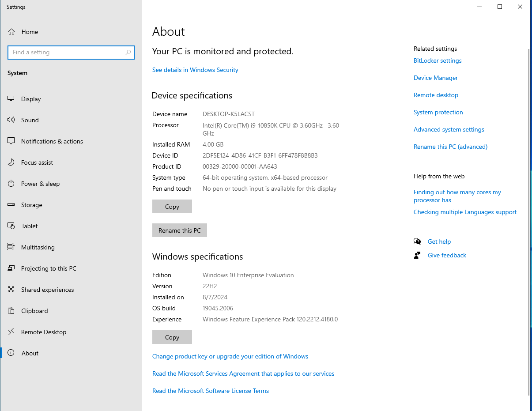Click the Give feedback link
The image size is (532, 411).
pos(447,255)
